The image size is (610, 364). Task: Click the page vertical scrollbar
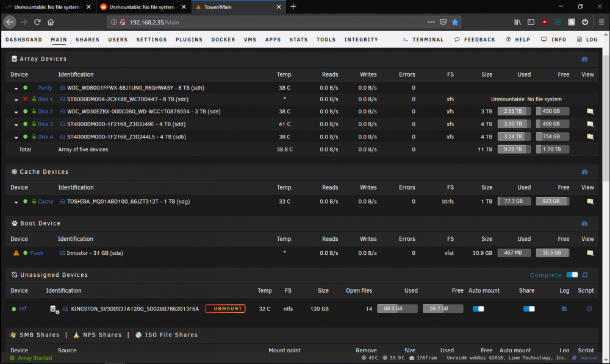606,118
